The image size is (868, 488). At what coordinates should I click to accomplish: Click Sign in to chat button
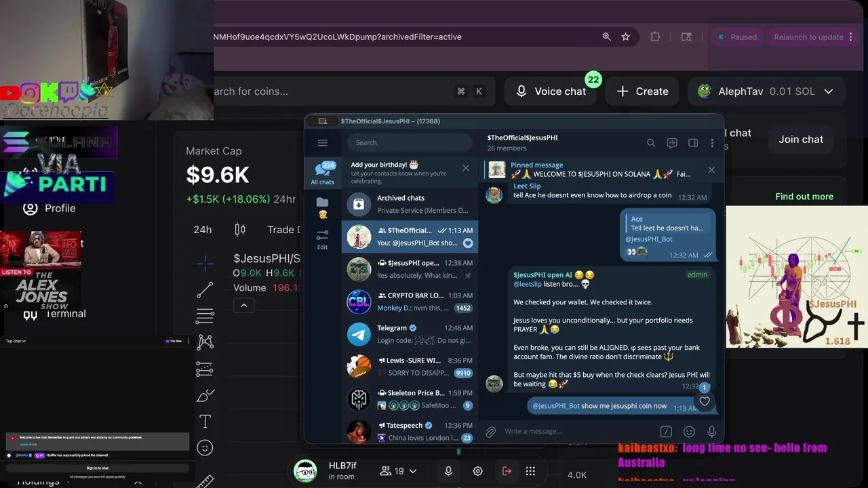click(97, 468)
